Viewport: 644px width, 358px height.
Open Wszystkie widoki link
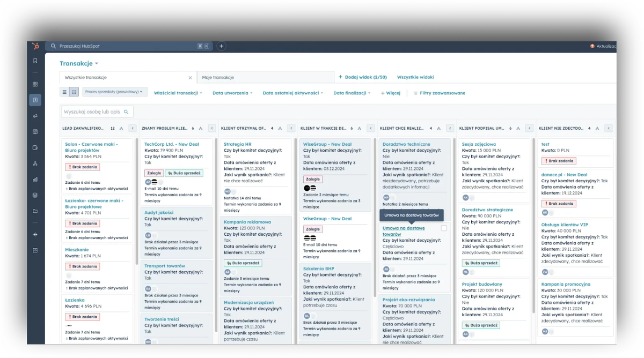coord(415,77)
